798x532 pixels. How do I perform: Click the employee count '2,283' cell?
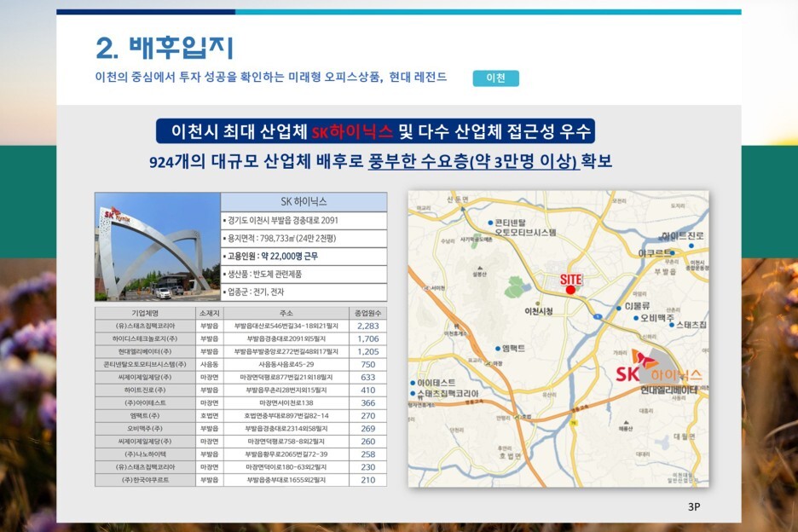point(368,326)
